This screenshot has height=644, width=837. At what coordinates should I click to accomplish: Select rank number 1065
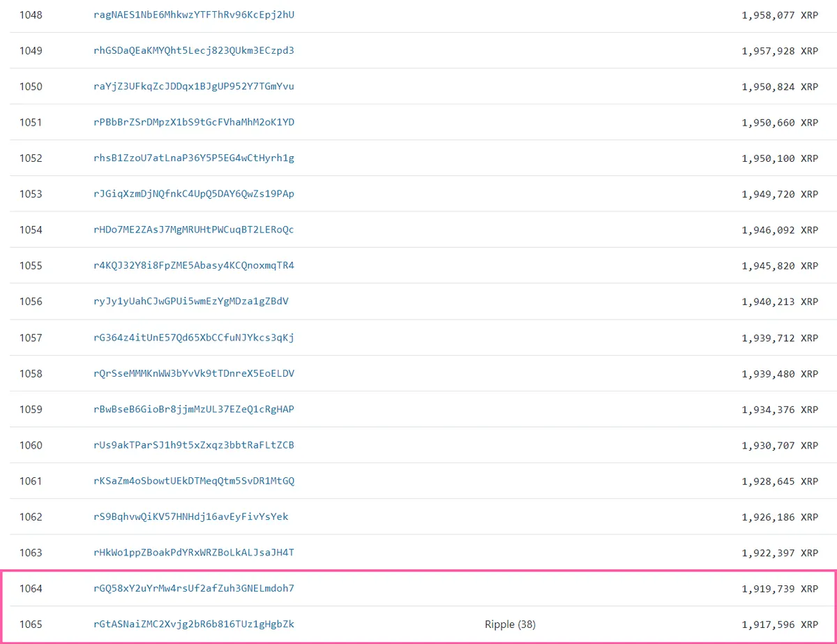pyautogui.click(x=31, y=624)
